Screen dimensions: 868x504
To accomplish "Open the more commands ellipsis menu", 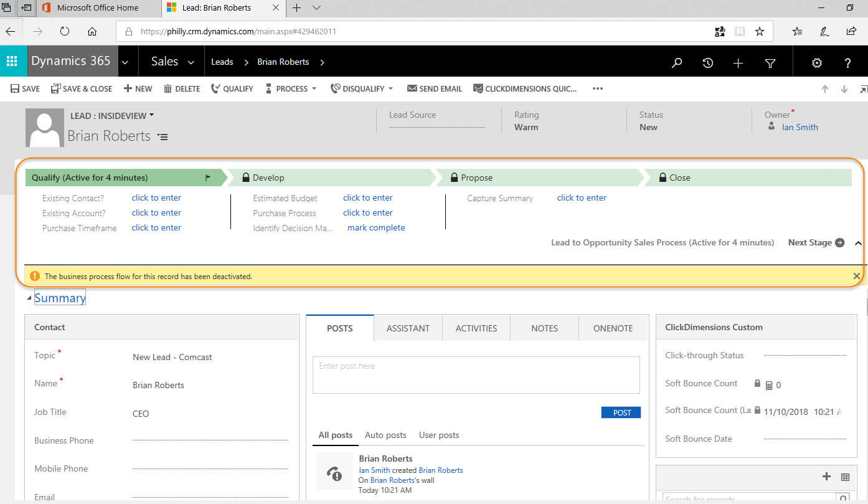I will tap(598, 89).
